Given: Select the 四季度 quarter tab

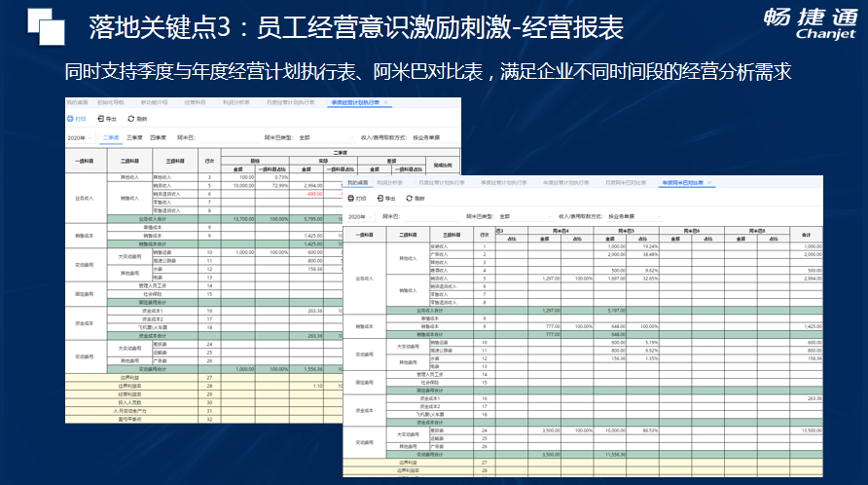Looking at the screenshot, I should pyautogui.click(x=159, y=137).
